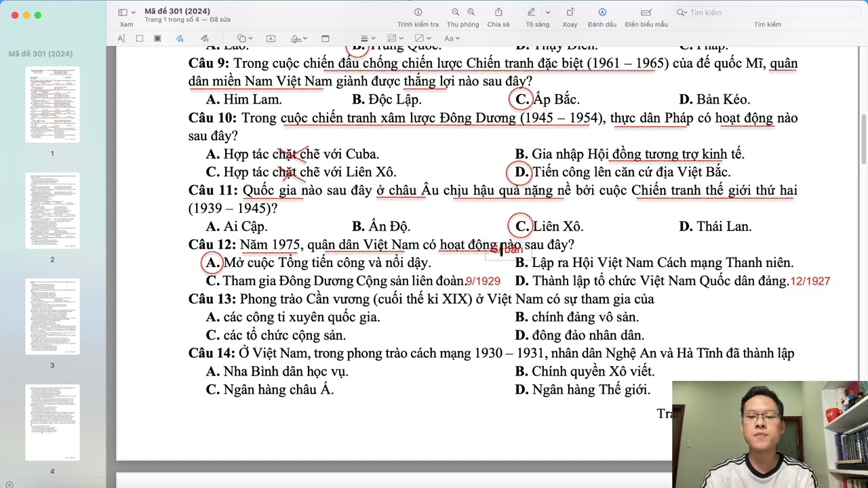
Task: Click the yellow minimize window button
Action: 26,15
